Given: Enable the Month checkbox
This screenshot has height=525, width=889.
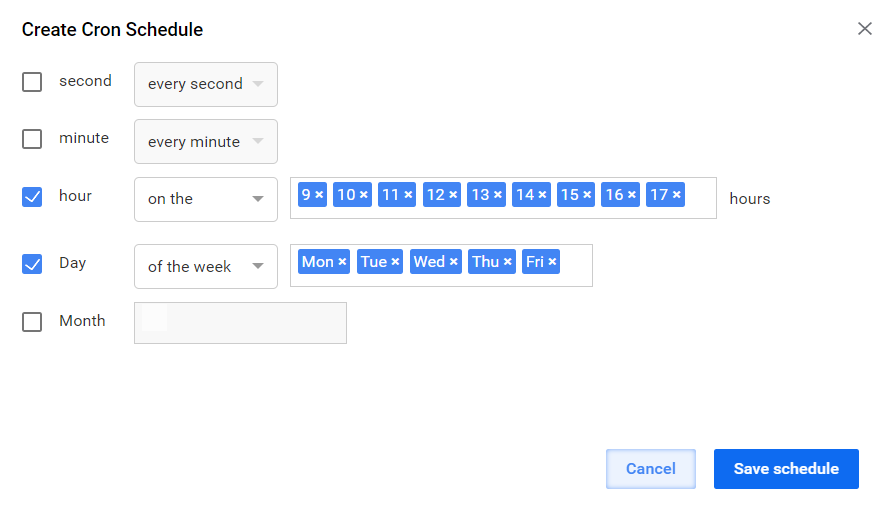Looking at the screenshot, I should point(32,321).
